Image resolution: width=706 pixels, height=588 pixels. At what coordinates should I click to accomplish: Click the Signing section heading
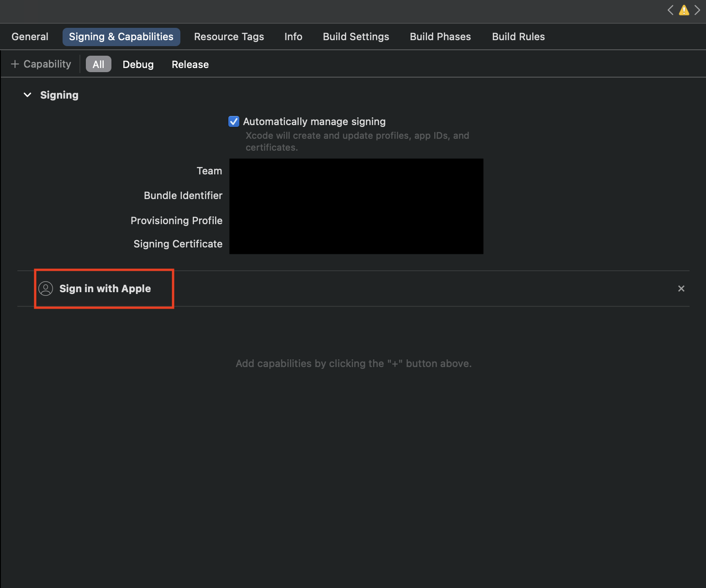click(59, 95)
